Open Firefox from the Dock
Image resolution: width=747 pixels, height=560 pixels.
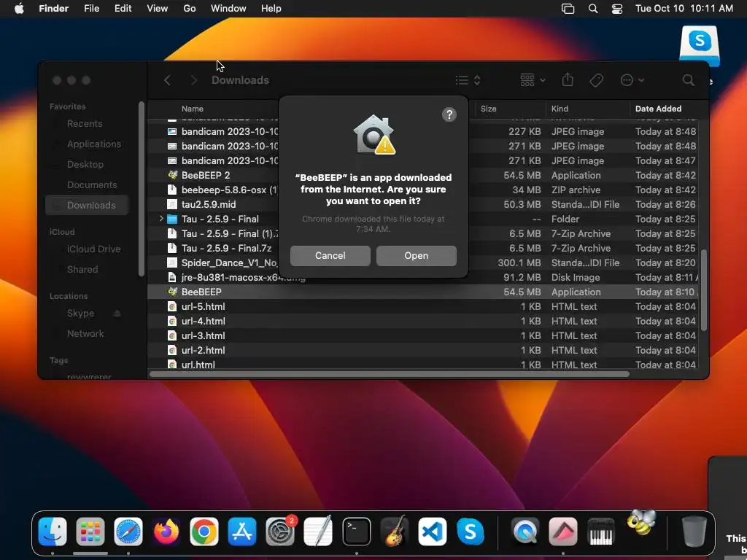(166, 532)
